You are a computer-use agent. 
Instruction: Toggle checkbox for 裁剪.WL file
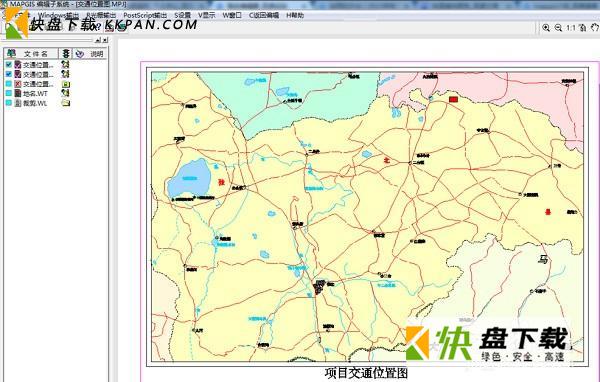9,103
